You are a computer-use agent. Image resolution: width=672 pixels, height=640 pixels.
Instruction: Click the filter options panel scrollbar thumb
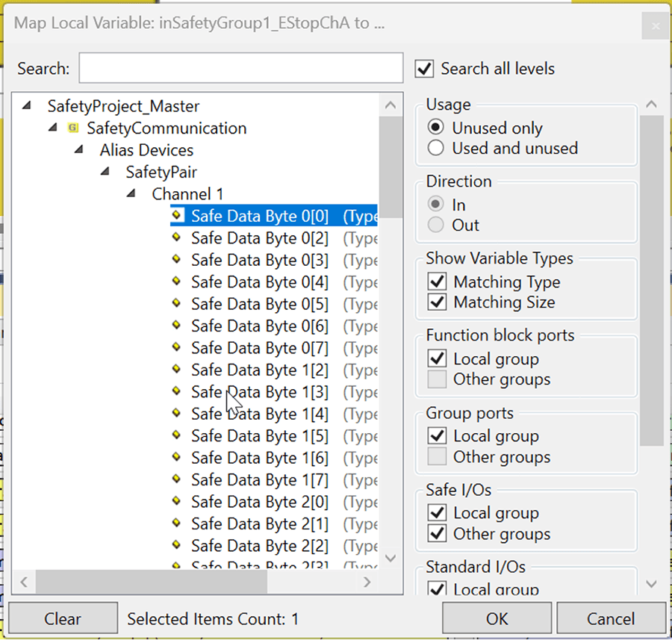click(651, 281)
